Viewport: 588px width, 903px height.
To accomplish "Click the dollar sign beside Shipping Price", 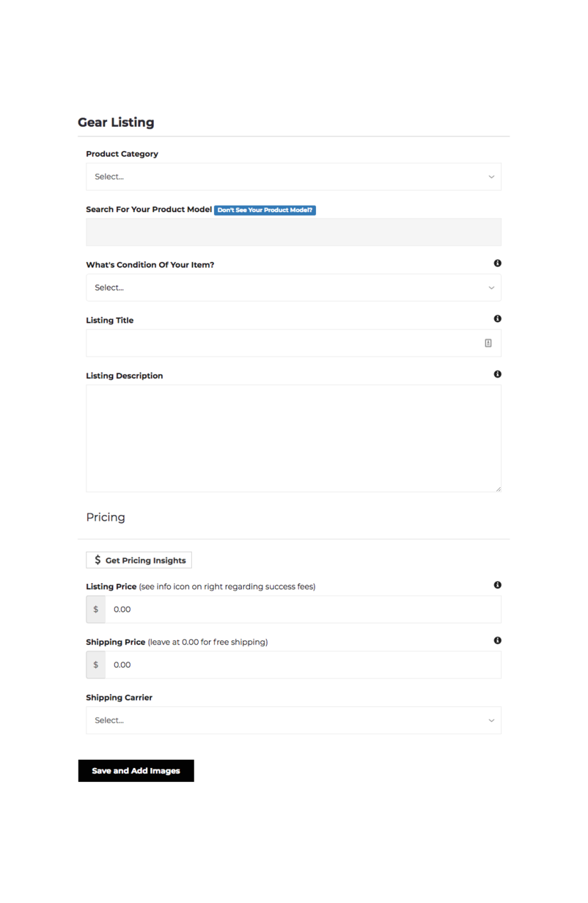I will (95, 665).
